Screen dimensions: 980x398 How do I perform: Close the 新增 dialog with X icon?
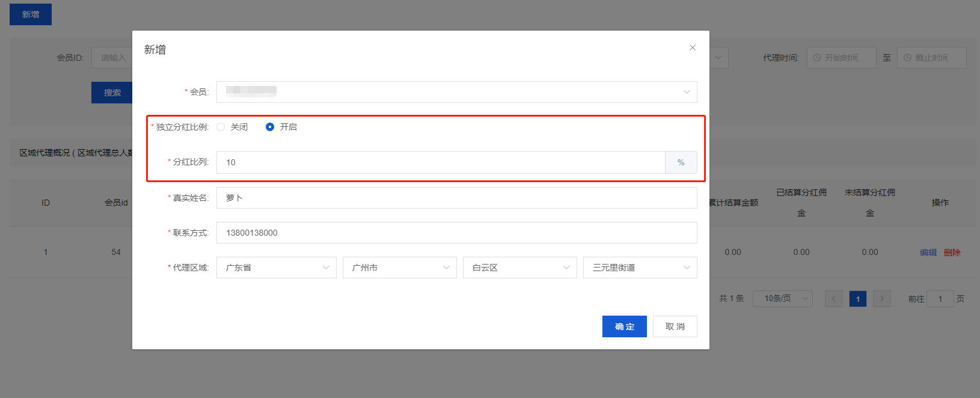click(x=692, y=47)
